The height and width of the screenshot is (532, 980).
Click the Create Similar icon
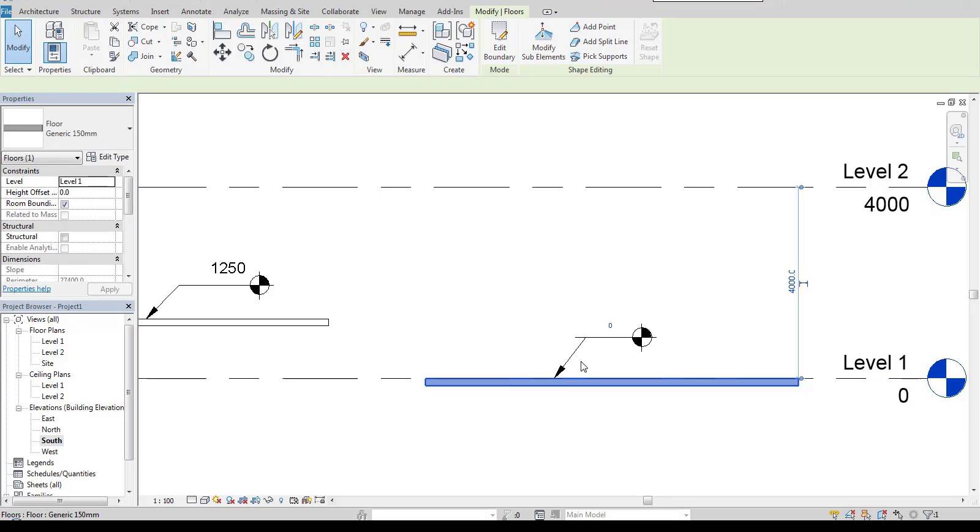[466, 53]
